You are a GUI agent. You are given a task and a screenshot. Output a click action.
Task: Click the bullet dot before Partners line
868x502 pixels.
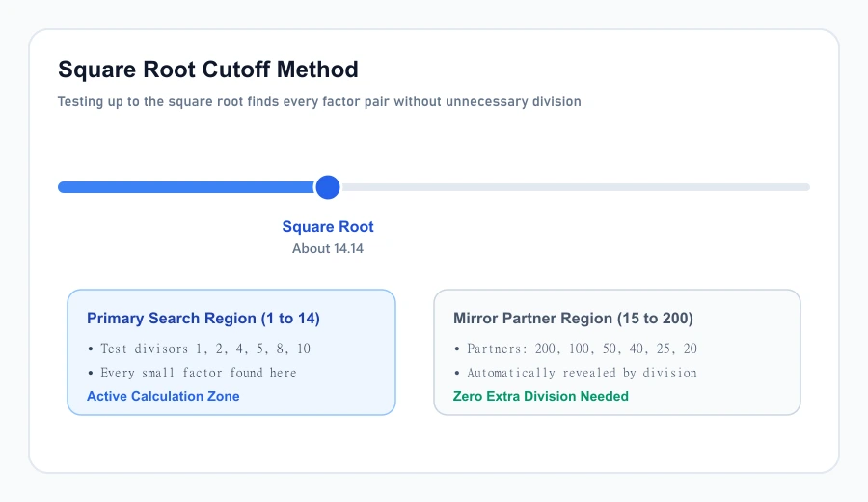click(x=457, y=349)
